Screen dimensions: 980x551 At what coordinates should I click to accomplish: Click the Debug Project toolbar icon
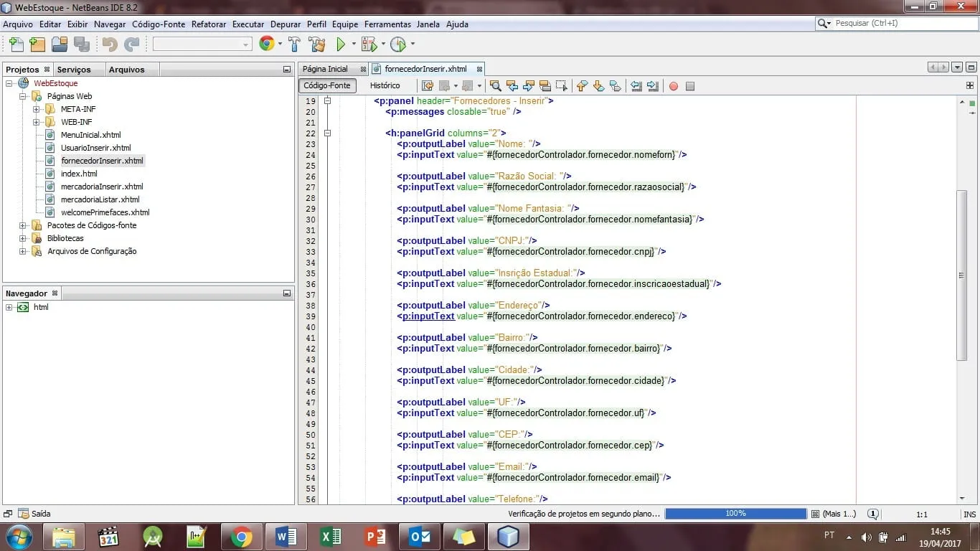coord(369,44)
